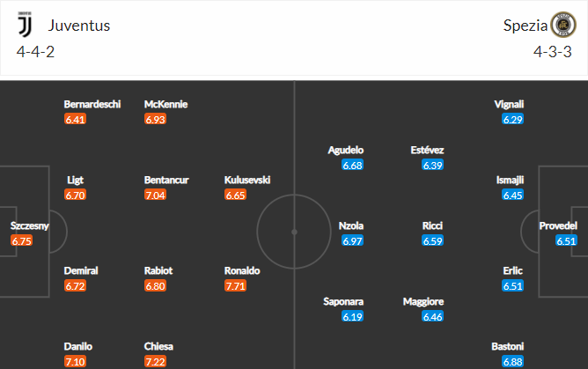Viewport: 588px width, 369px height.
Task: Select player Saponara on the pitch
Action: point(343,301)
